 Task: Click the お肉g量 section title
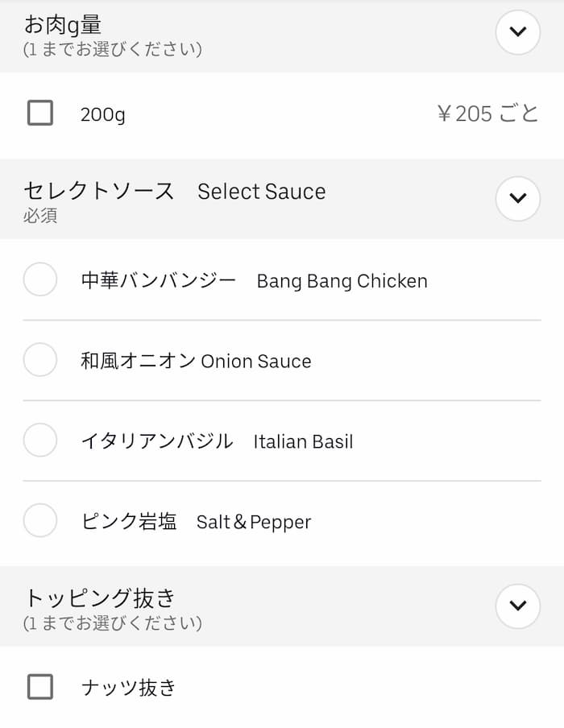[x=63, y=25]
